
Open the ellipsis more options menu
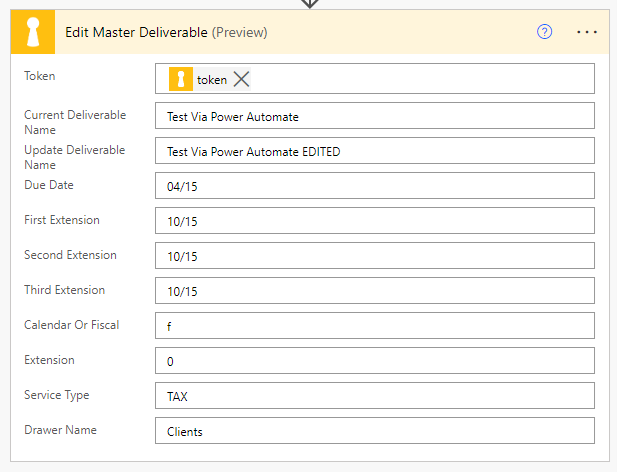point(587,32)
